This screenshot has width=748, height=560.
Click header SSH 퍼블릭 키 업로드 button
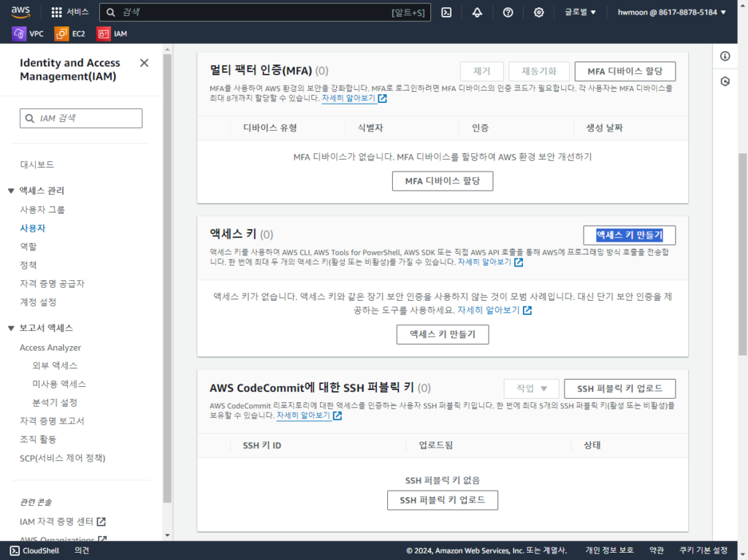tap(619, 388)
